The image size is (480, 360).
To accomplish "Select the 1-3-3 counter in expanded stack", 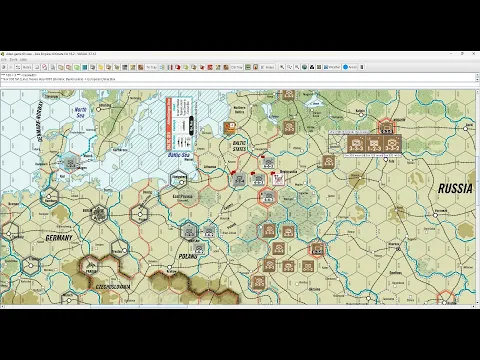I will coord(374,144).
